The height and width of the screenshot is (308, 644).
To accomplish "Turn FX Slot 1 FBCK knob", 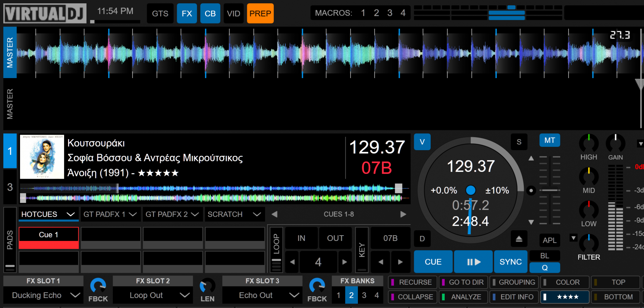I will click(98, 286).
